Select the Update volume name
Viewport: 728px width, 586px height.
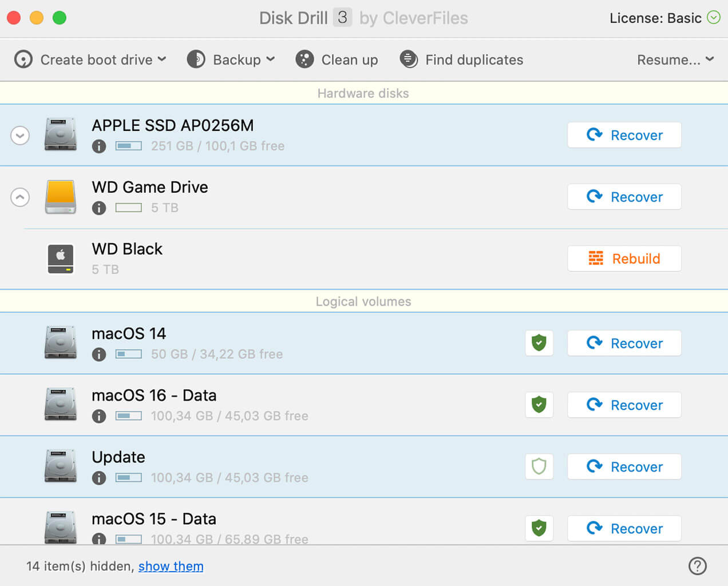pos(118,457)
